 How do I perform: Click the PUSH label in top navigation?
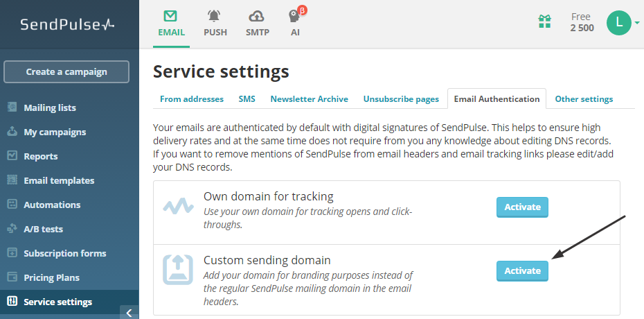point(215,33)
